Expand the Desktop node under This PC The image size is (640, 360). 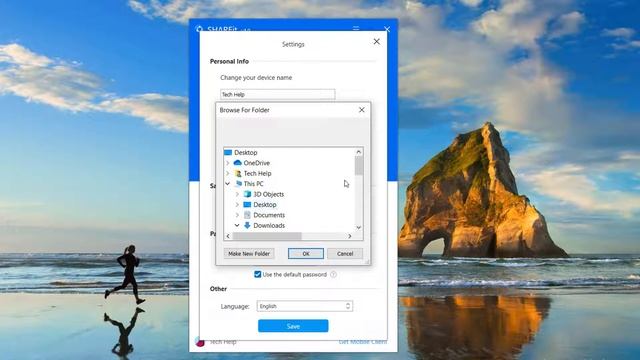click(237, 204)
